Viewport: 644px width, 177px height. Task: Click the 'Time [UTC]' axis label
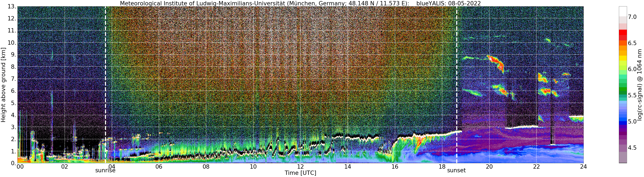pyautogui.click(x=300, y=173)
